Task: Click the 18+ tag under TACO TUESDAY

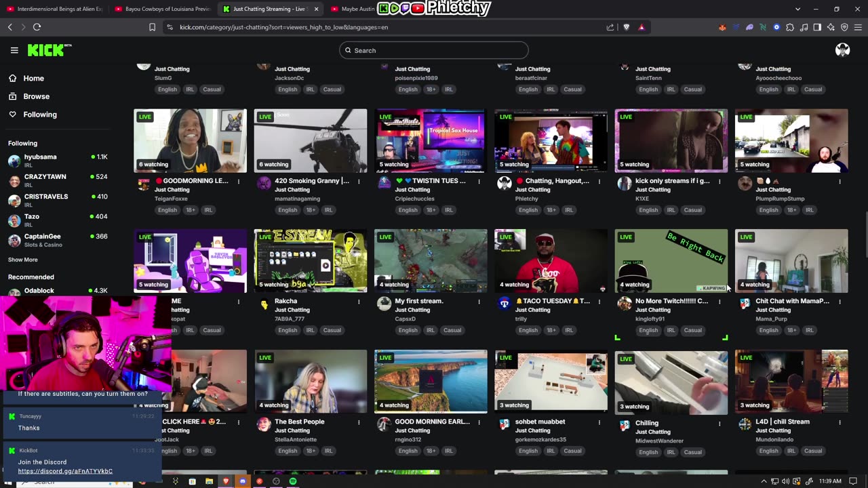Action: tap(551, 330)
